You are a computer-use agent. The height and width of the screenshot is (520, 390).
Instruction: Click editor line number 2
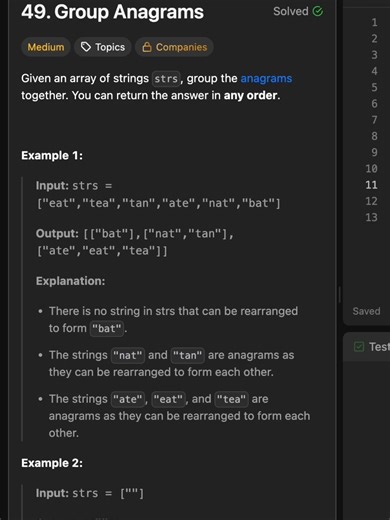click(374, 39)
